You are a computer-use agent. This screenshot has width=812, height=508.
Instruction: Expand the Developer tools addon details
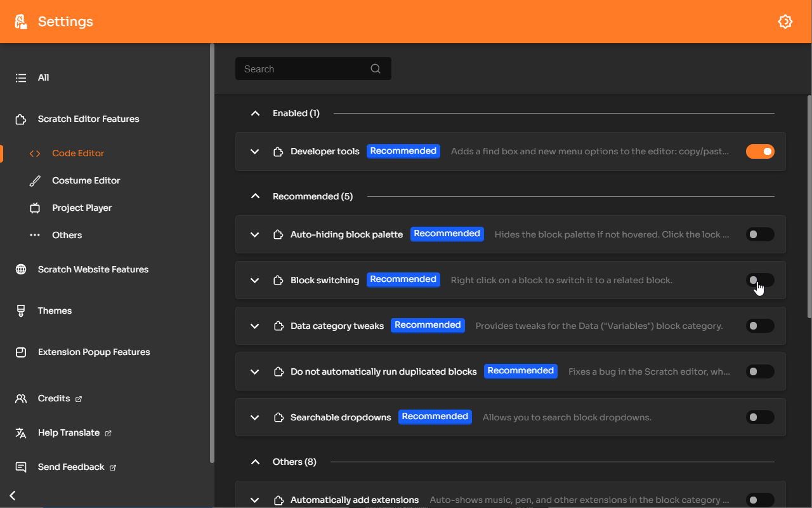click(x=255, y=151)
